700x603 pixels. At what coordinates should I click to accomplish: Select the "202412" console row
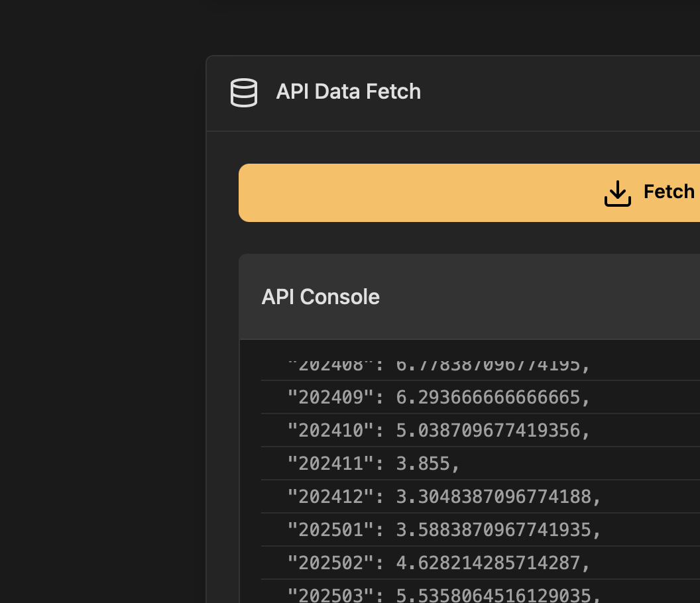point(481,496)
